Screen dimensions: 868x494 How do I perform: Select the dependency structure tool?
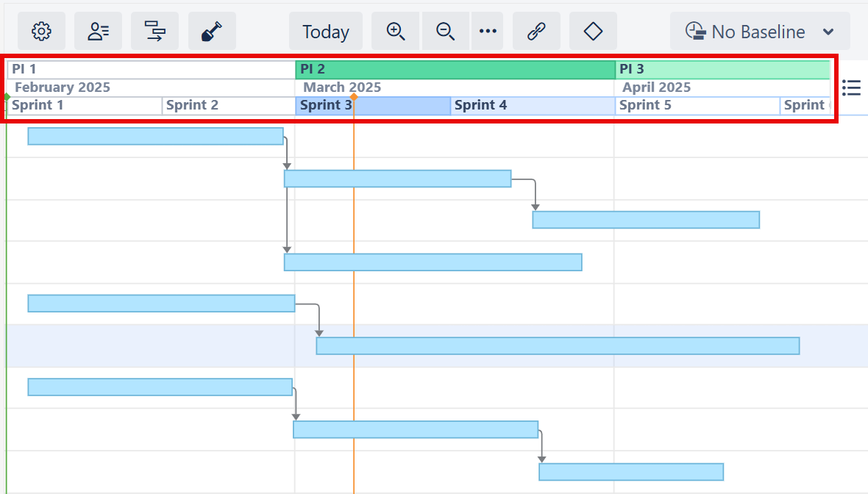(x=155, y=31)
